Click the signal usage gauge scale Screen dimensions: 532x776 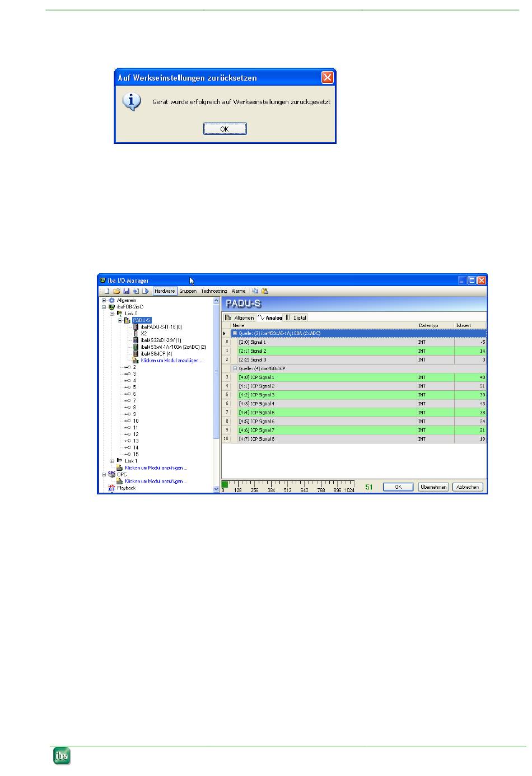(288, 486)
